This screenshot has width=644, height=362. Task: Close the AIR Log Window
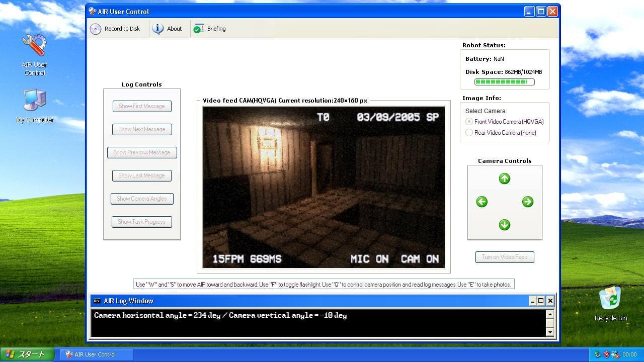click(x=550, y=301)
